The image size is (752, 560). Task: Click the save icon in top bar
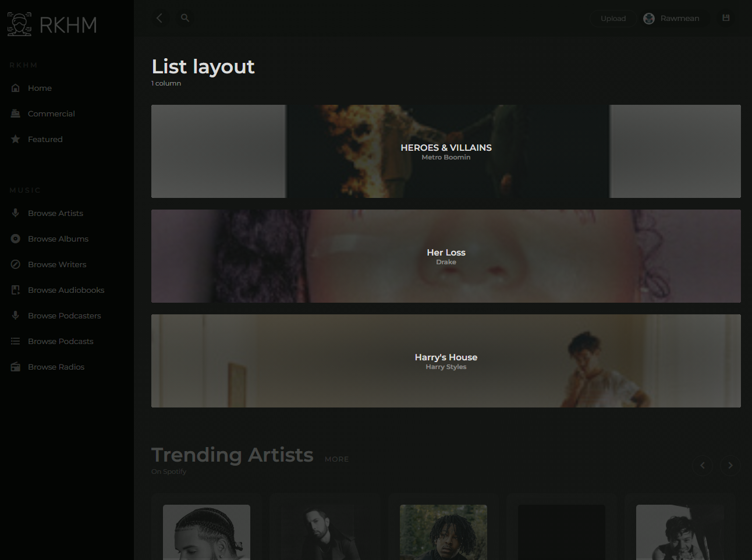[x=726, y=18]
